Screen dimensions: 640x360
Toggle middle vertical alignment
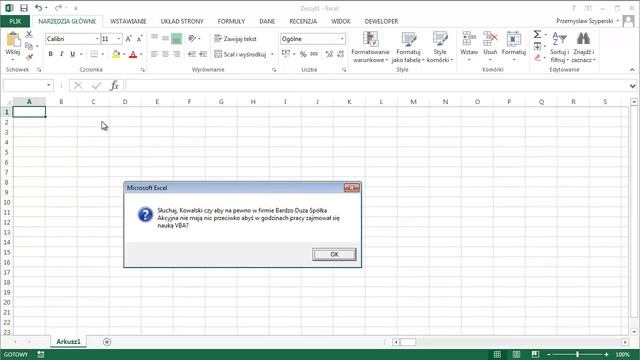point(165,38)
